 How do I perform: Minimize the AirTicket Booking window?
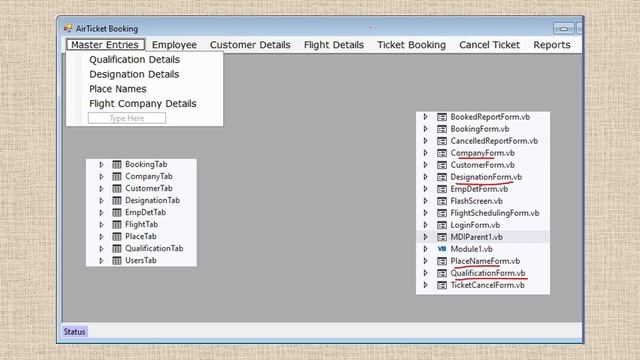(x=564, y=29)
